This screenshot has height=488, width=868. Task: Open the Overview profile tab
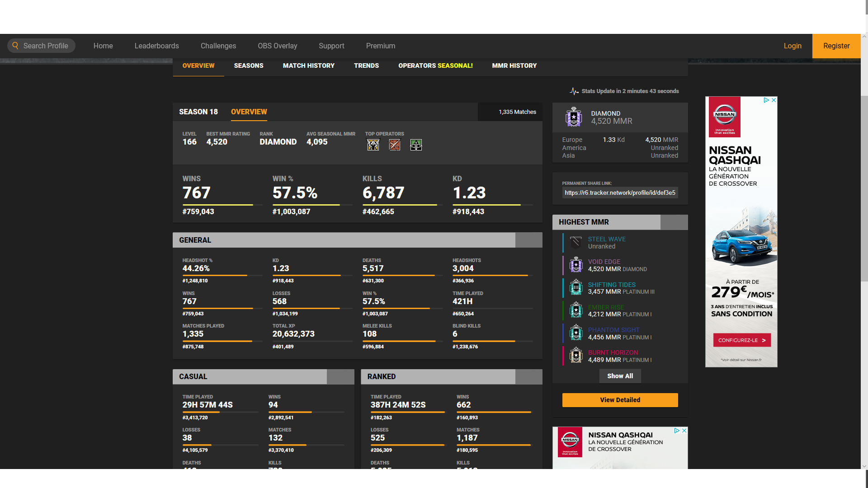(x=198, y=66)
